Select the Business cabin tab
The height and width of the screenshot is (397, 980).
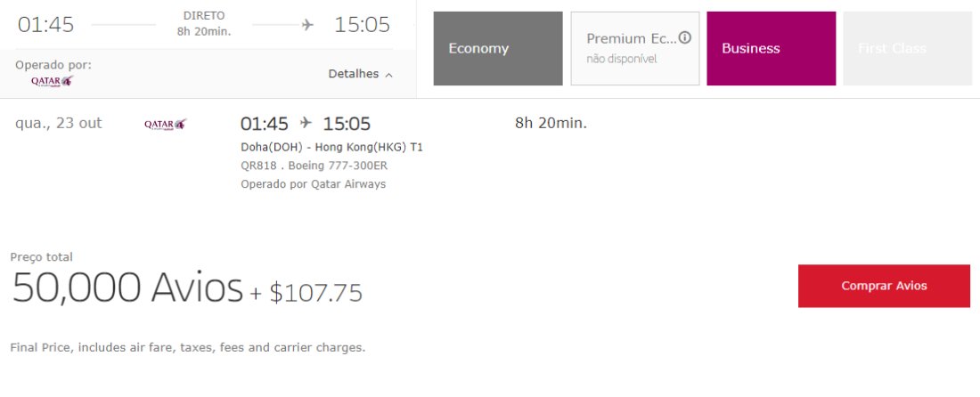pos(772,48)
